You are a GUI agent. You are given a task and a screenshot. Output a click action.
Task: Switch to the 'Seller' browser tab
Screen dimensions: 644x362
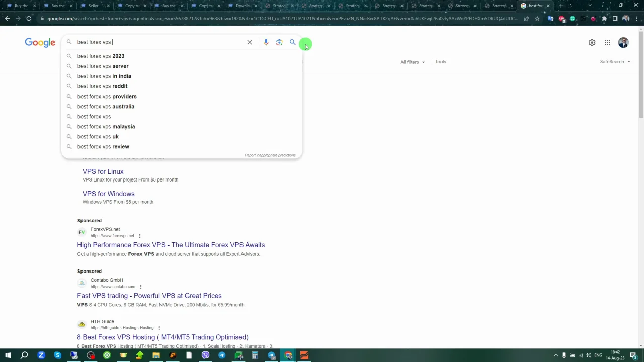94,6
